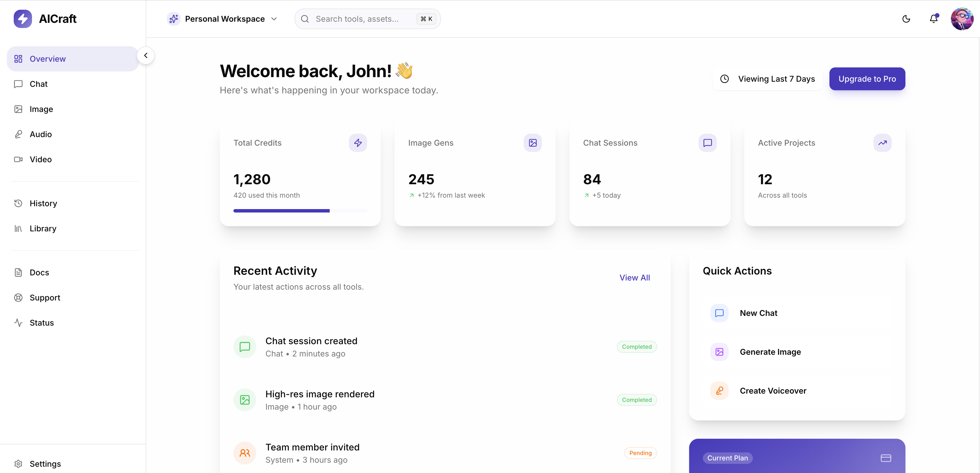Click the AICraft lightning logo
This screenshot has height=473, width=980.
[x=23, y=19]
